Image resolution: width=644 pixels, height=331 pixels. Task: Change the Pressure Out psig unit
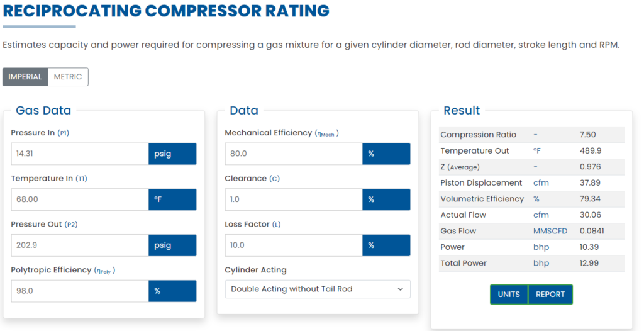pos(172,245)
